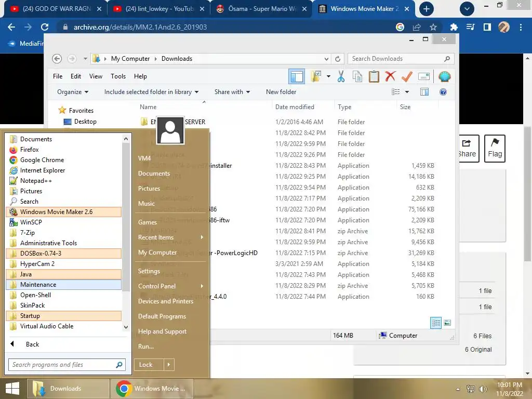Image resolution: width=532 pixels, height=399 pixels.
Task: Switch to Downloads taskbar button
Action: coord(69,389)
